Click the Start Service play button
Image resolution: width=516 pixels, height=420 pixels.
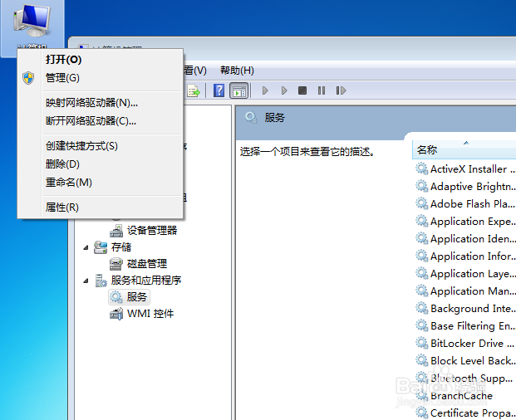(x=265, y=90)
